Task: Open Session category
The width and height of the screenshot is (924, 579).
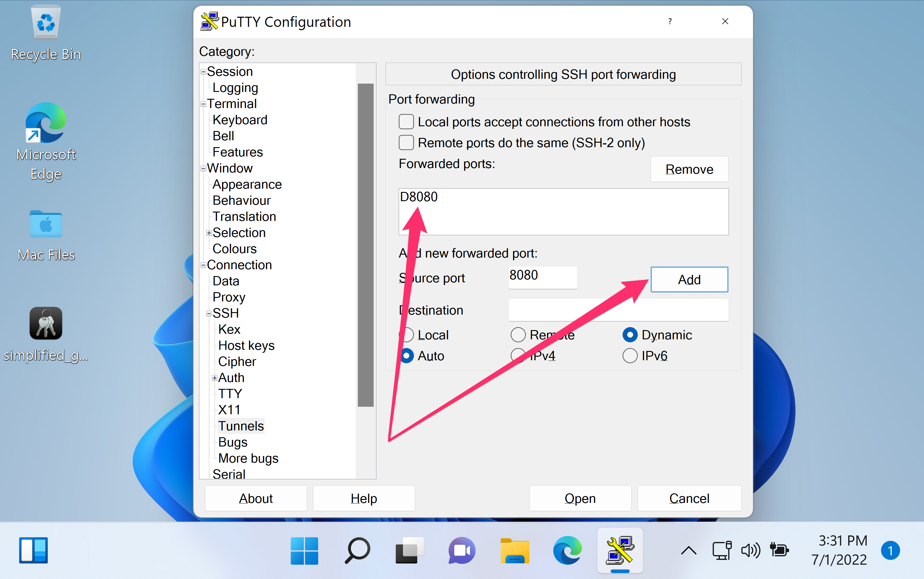Action: coord(230,72)
